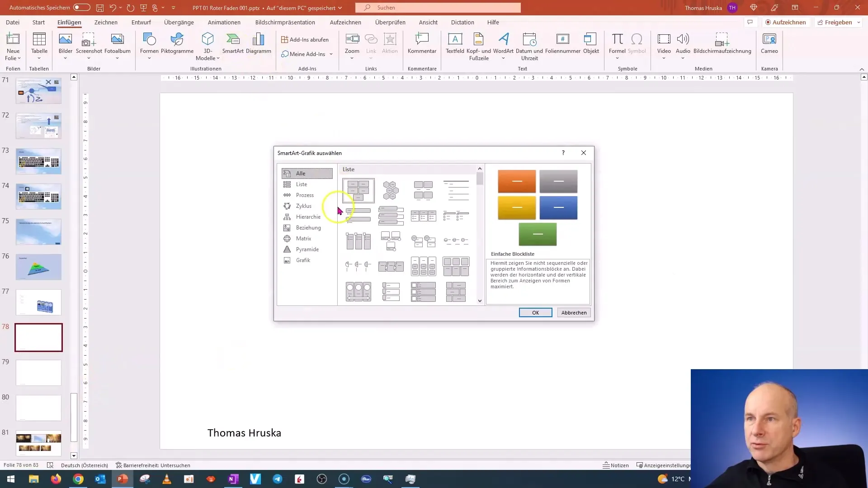
Task: Click Abbrechen in the SmartArt dialog
Action: [574, 313]
